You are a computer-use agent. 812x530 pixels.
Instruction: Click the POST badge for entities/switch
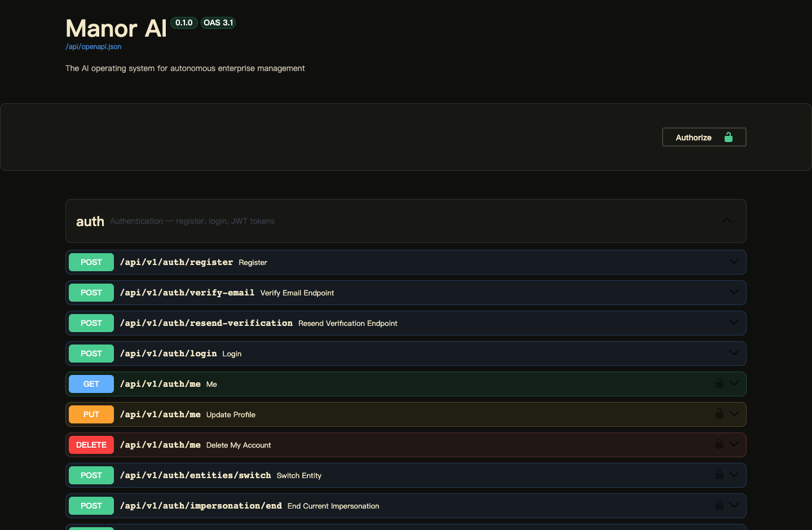coord(91,475)
